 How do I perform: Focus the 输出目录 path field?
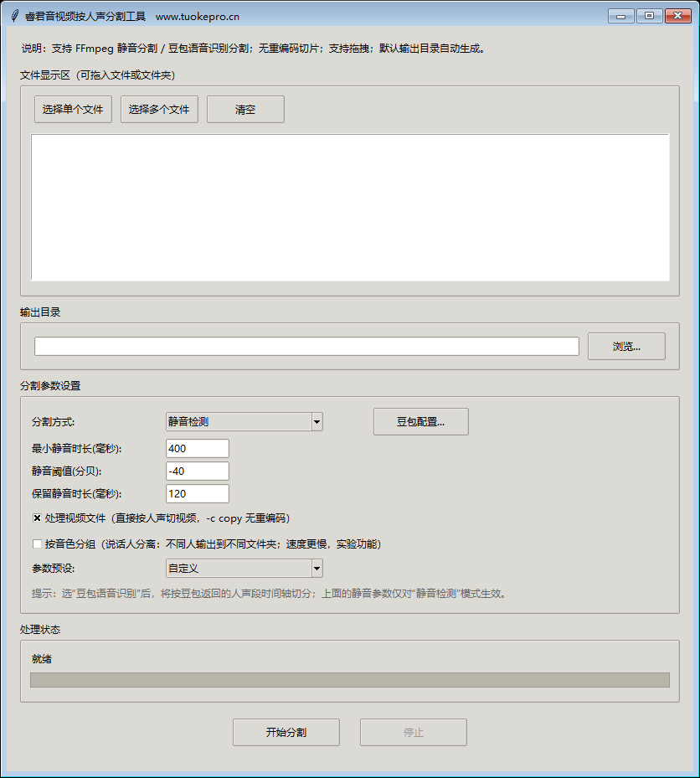coord(306,347)
